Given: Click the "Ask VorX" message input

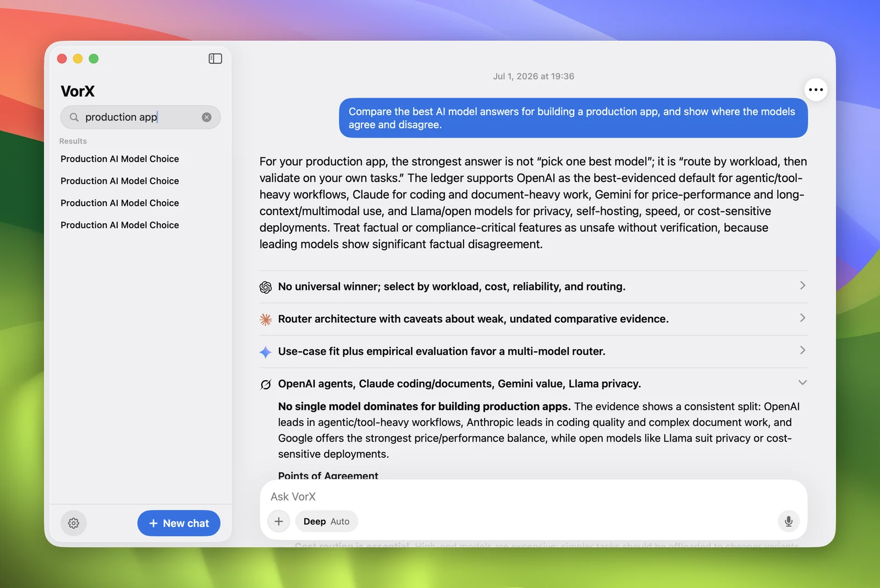Looking at the screenshot, I should click(533, 497).
